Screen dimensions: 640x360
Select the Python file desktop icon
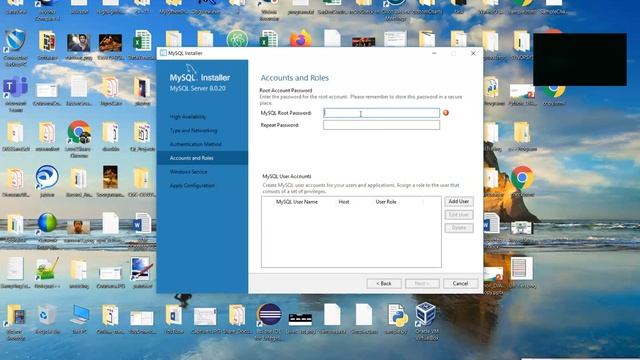click(x=396, y=315)
